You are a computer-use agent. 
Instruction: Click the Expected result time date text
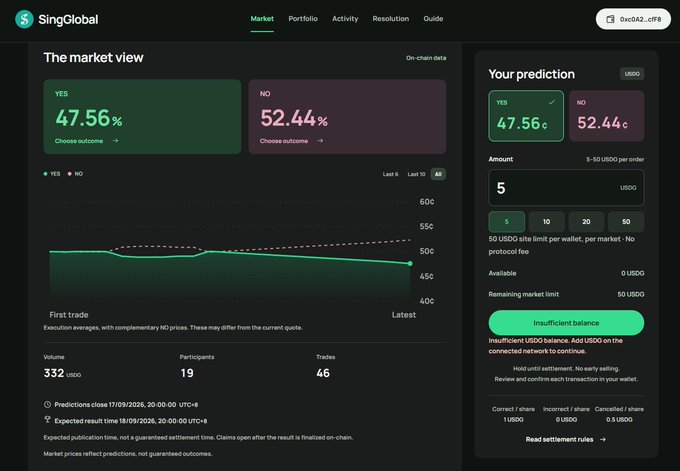click(x=131, y=421)
